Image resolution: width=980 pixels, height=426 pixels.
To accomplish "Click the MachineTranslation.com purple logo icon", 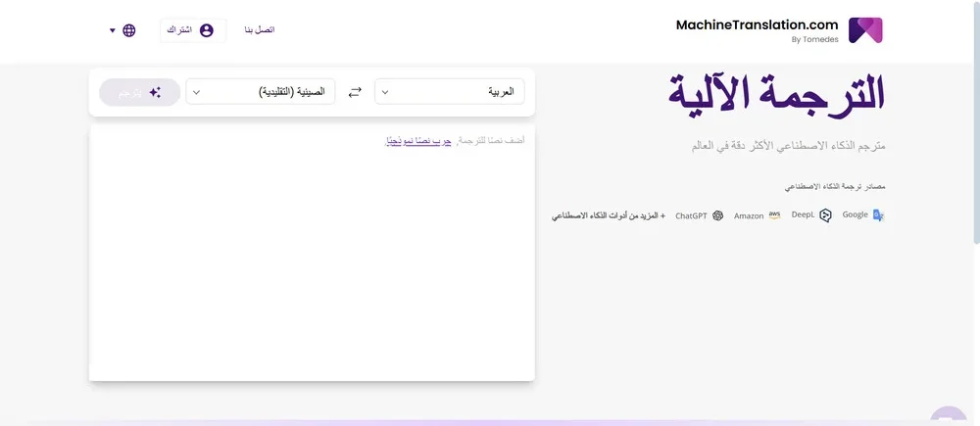I will click(x=865, y=30).
